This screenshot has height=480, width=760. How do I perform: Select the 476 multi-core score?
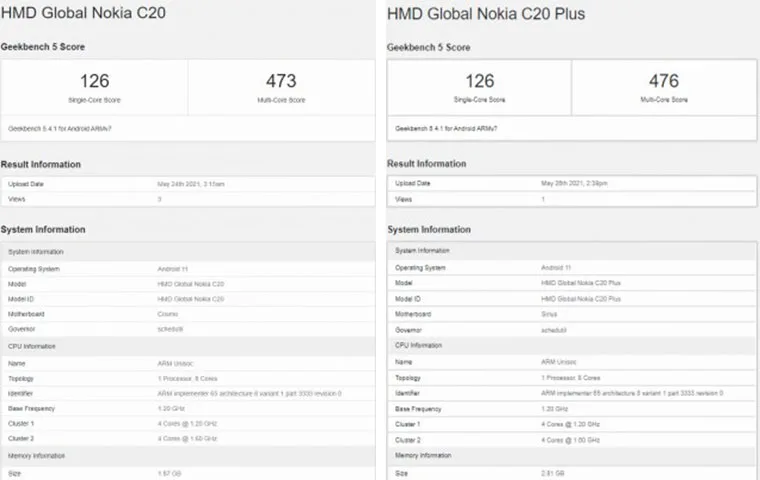pyautogui.click(x=664, y=81)
